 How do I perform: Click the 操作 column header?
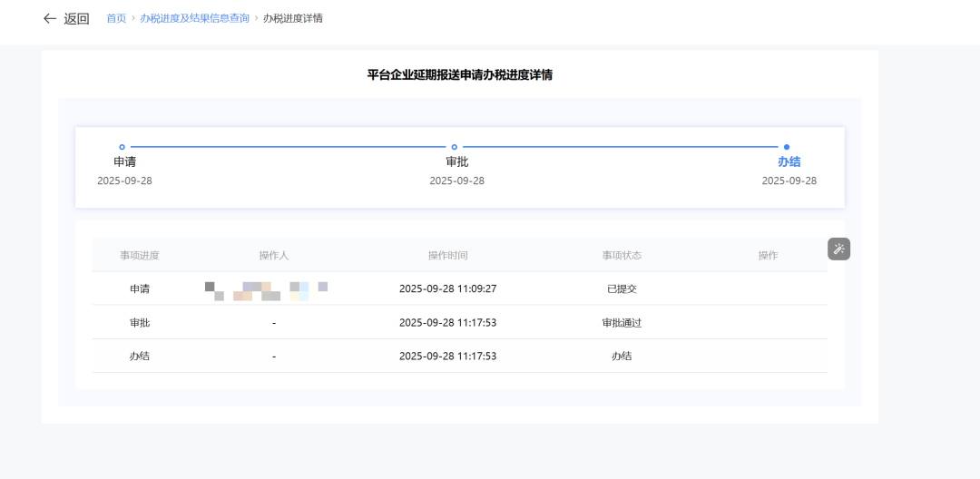click(769, 256)
